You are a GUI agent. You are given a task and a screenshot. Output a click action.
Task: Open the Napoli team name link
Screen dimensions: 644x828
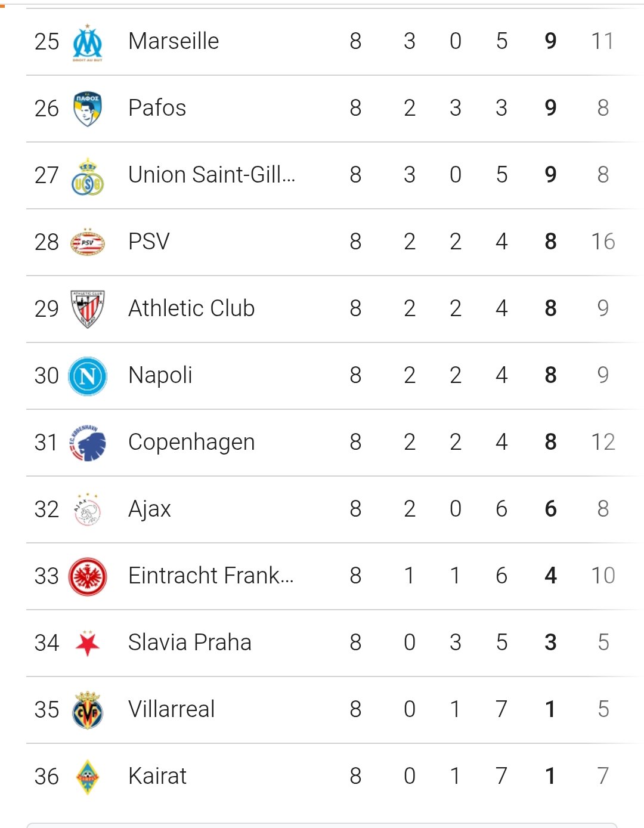point(160,375)
